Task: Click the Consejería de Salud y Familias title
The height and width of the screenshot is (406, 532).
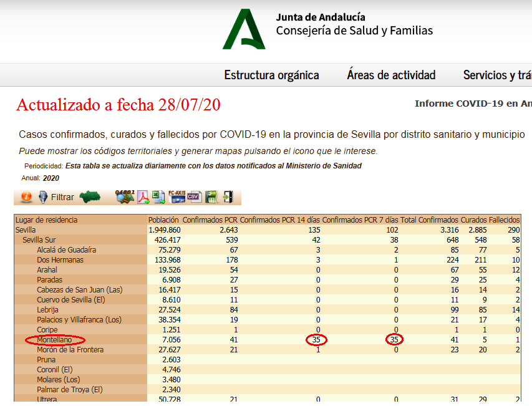Action: pyautogui.click(x=354, y=31)
